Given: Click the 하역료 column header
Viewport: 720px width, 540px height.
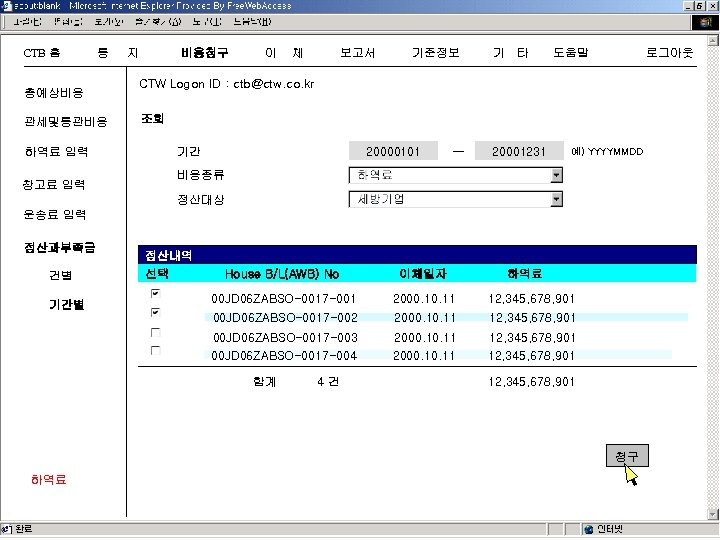Looking at the screenshot, I should [x=525, y=274].
